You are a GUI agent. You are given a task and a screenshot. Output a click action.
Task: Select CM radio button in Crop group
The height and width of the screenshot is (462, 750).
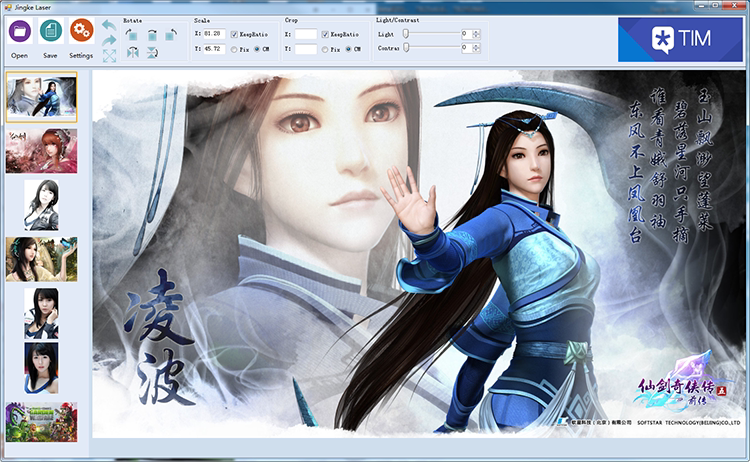[348, 49]
